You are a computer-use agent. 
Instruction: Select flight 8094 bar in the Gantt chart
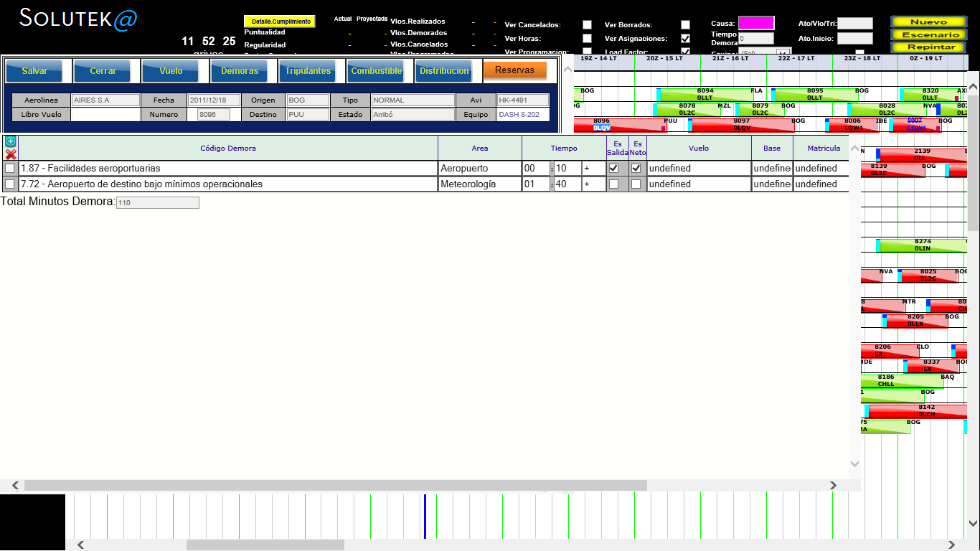(705, 95)
